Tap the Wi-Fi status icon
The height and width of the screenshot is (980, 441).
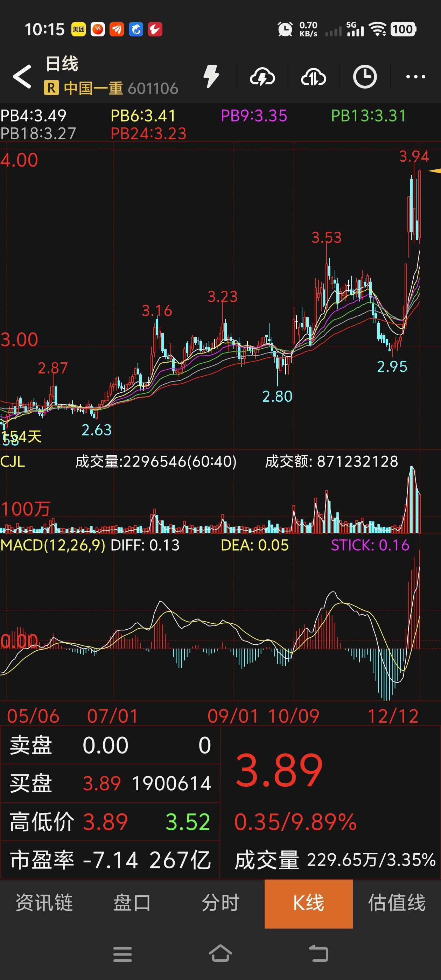point(378,29)
